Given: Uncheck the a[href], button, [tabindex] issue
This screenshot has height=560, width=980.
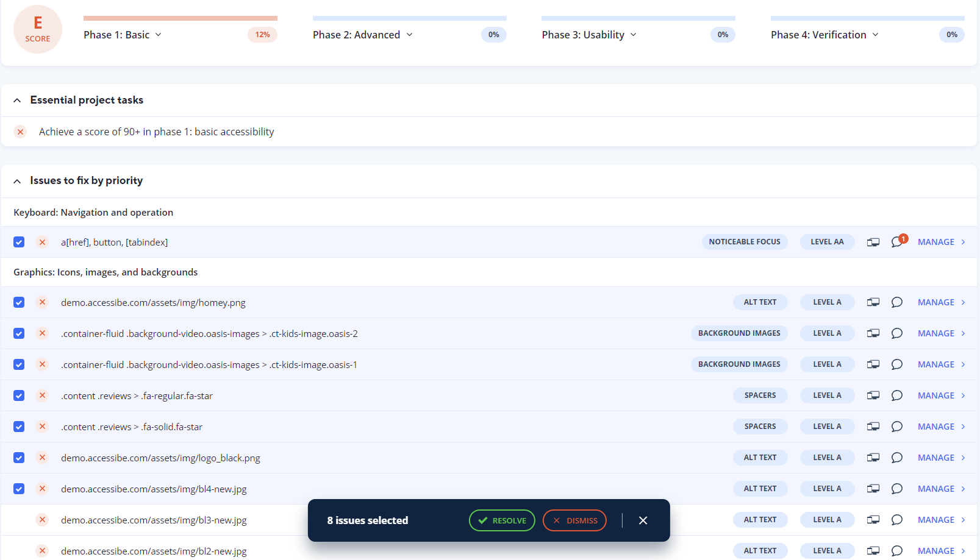Looking at the screenshot, I should point(19,242).
